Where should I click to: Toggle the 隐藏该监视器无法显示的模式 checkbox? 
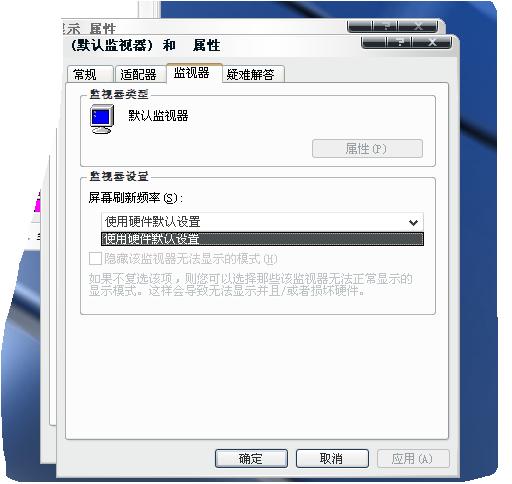[x=95, y=258]
